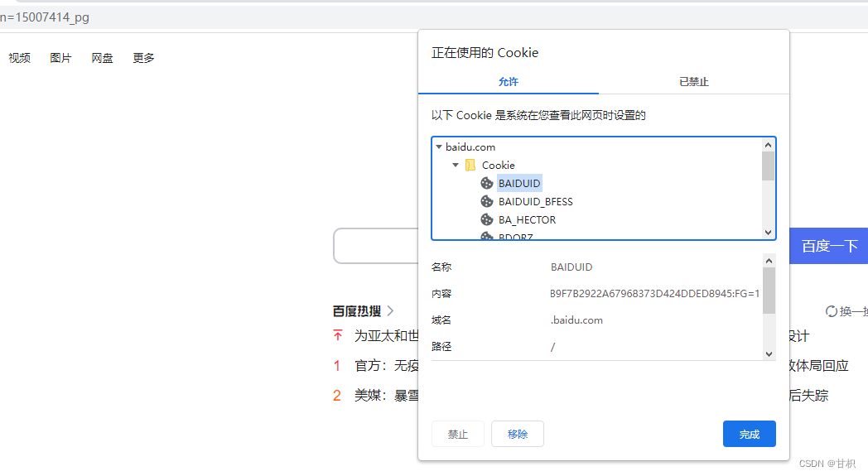
Task: Collapse the baidu.com tree node
Action: point(438,147)
